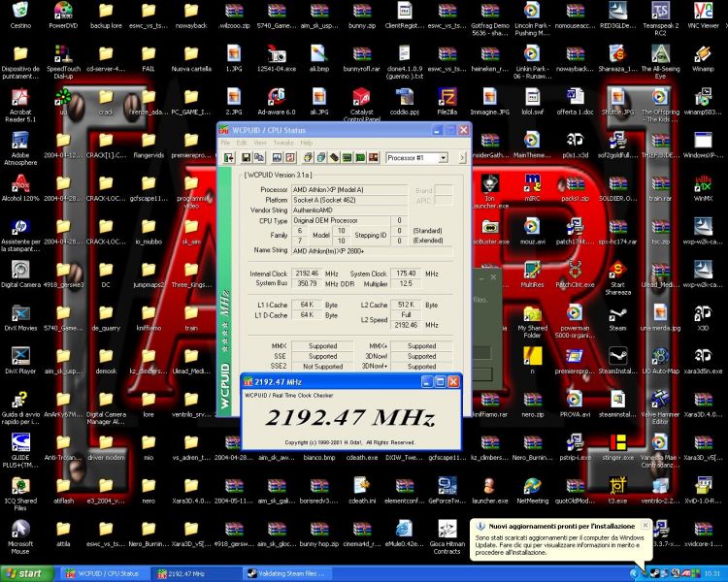Click the yellow stacked pages toolbar icon in WCPUID
Screen dimensions: 728x582
[x=308, y=158]
